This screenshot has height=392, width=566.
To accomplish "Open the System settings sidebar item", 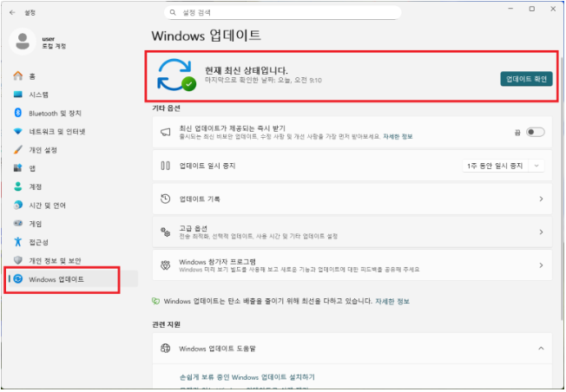I will (x=38, y=95).
